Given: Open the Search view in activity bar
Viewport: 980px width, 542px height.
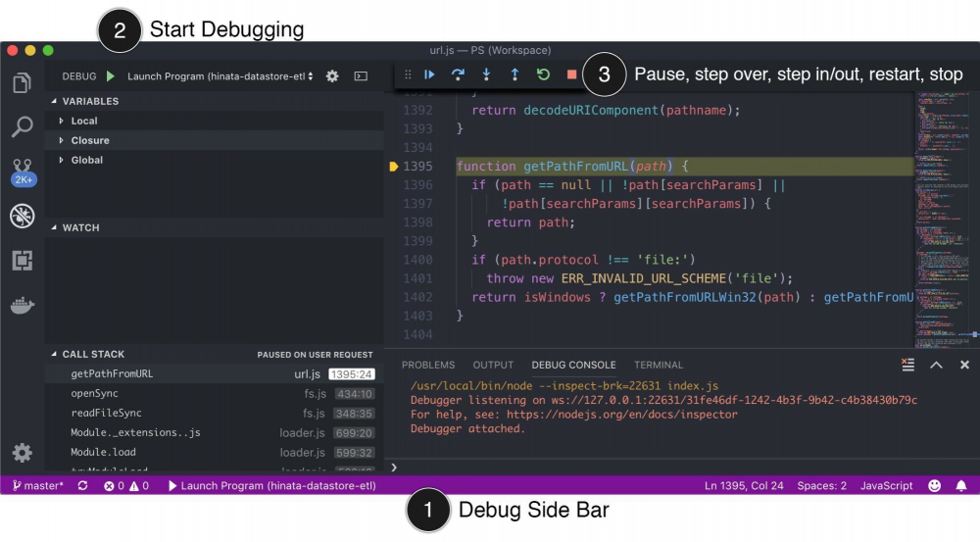Looking at the screenshot, I should (x=22, y=126).
